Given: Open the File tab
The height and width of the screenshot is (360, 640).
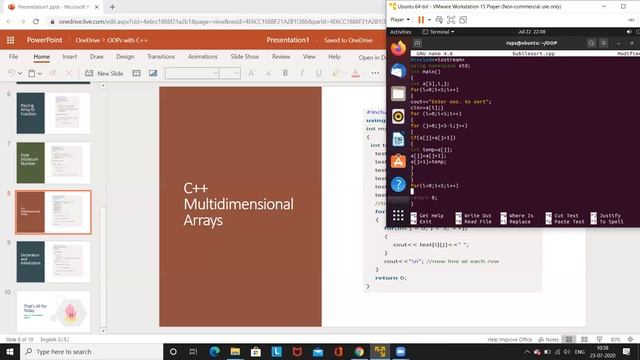Looking at the screenshot, I should [13, 57].
